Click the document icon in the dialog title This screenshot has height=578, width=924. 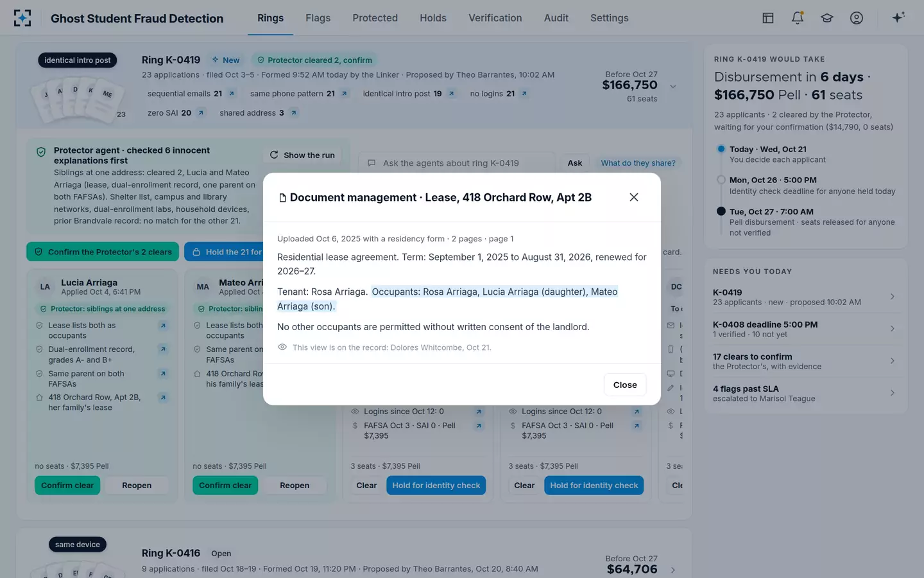[x=282, y=198]
